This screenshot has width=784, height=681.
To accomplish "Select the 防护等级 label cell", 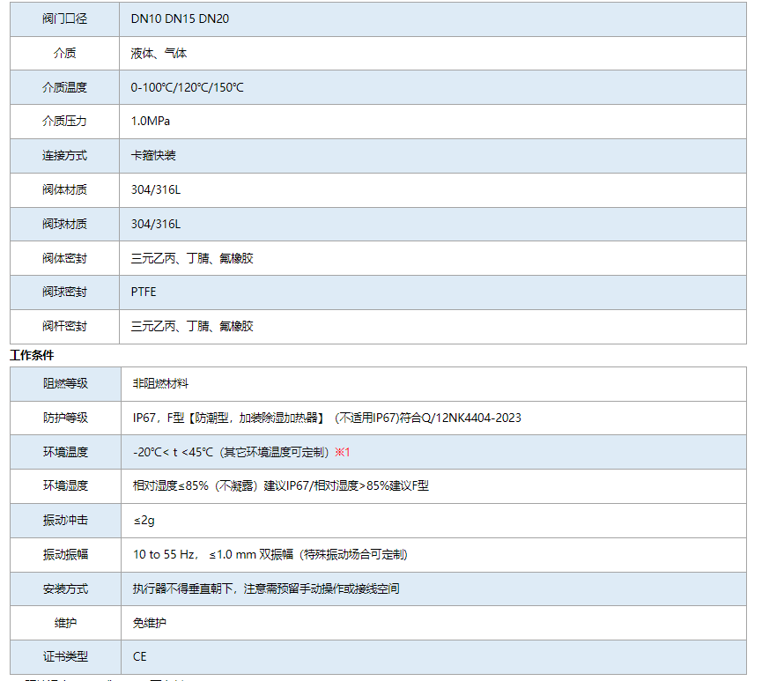I will tap(65, 418).
